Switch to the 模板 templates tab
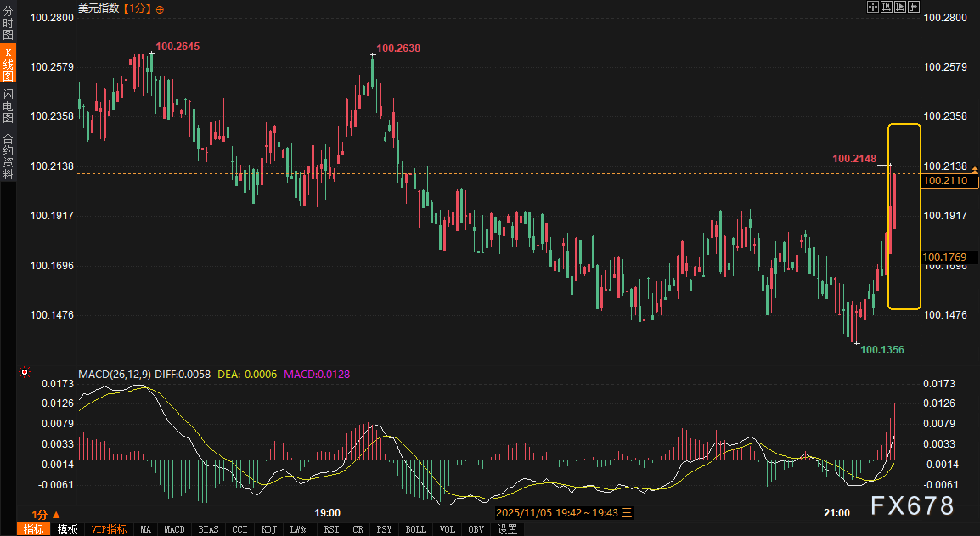The height and width of the screenshot is (536, 980). (68, 529)
